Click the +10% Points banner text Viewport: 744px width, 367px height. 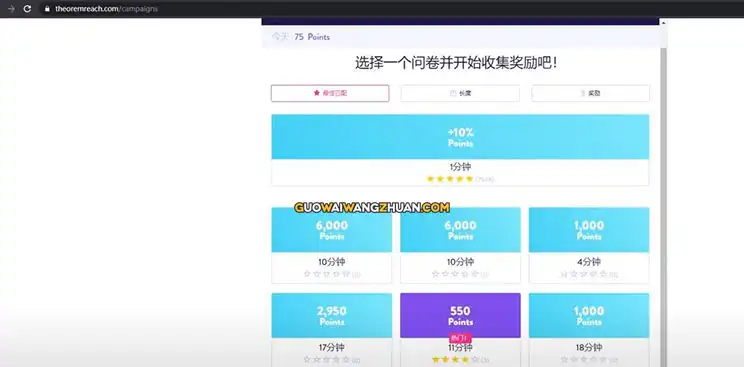point(460,137)
